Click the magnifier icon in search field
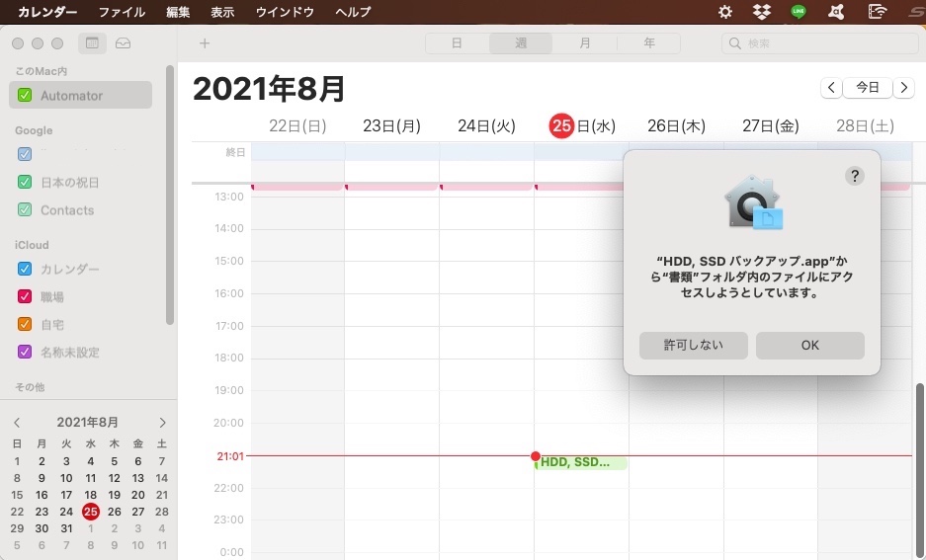Screen dimensions: 926x560 pyautogui.click(x=734, y=43)
